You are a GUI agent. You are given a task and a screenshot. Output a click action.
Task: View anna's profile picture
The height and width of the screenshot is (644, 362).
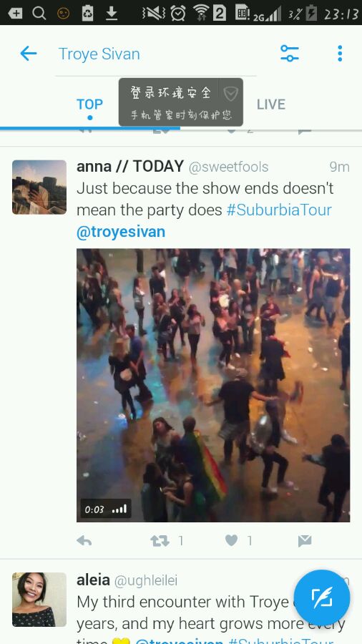(x=39, y=187)
